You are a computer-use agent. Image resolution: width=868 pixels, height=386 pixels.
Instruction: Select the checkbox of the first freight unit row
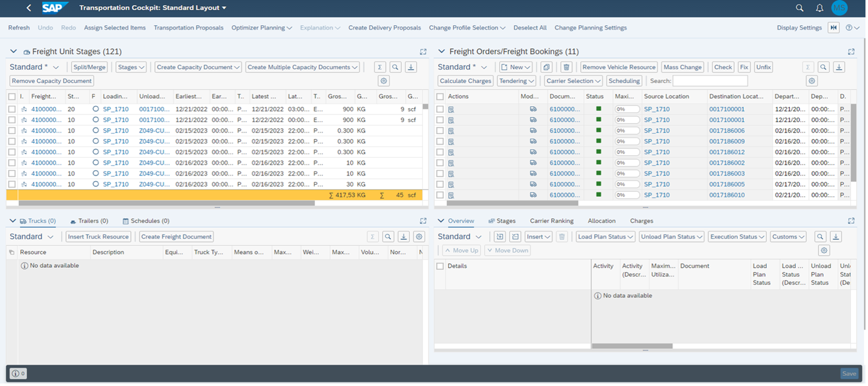pos(11,109)
